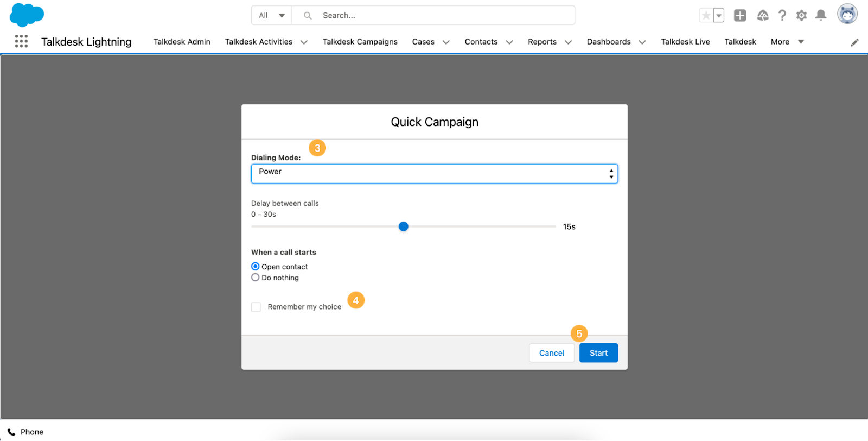
Task: Open the notifications bell
Action: [821, 16]
